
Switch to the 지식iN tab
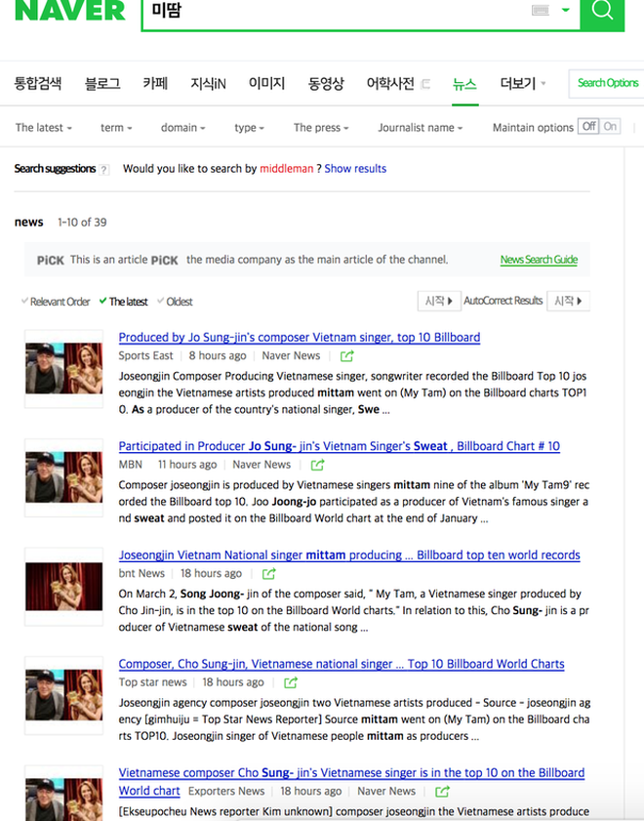pyautogui.click(x=208, y=83)
